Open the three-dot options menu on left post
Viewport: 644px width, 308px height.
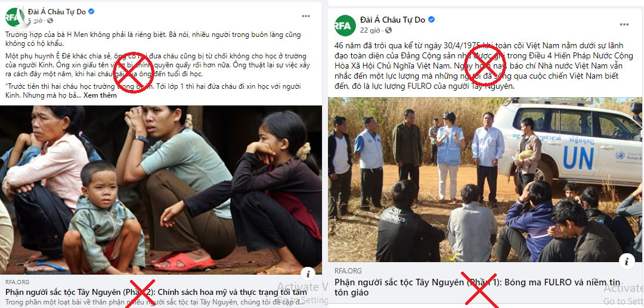(306, 16)
